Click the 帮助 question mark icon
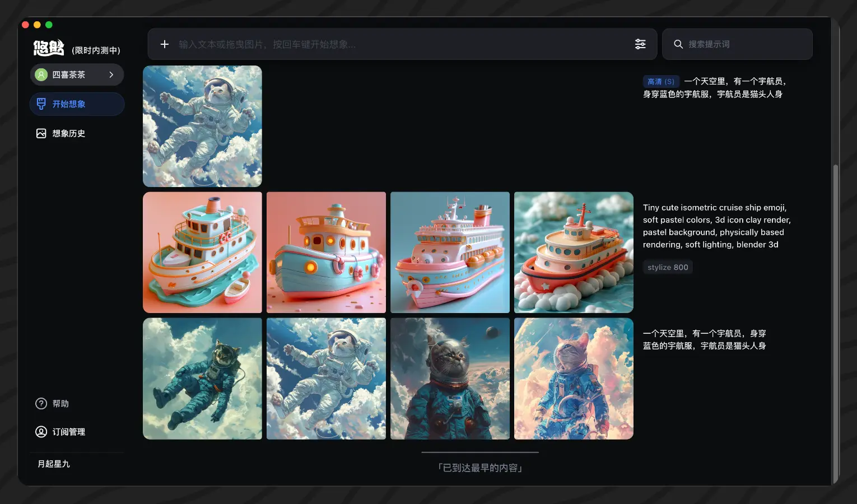This screenshot has height=504, width=857. [x=41, y=404]
